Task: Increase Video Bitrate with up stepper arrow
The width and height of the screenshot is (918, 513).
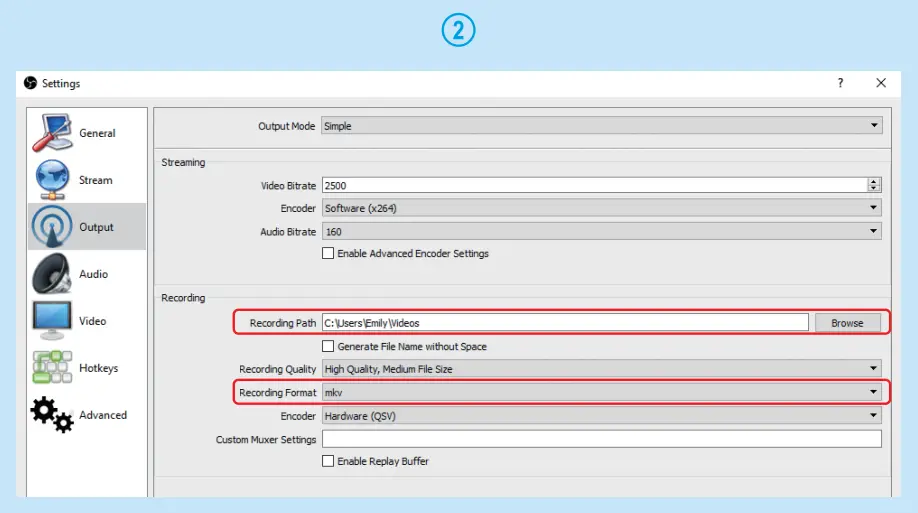Action: click(x=874, y=181)
